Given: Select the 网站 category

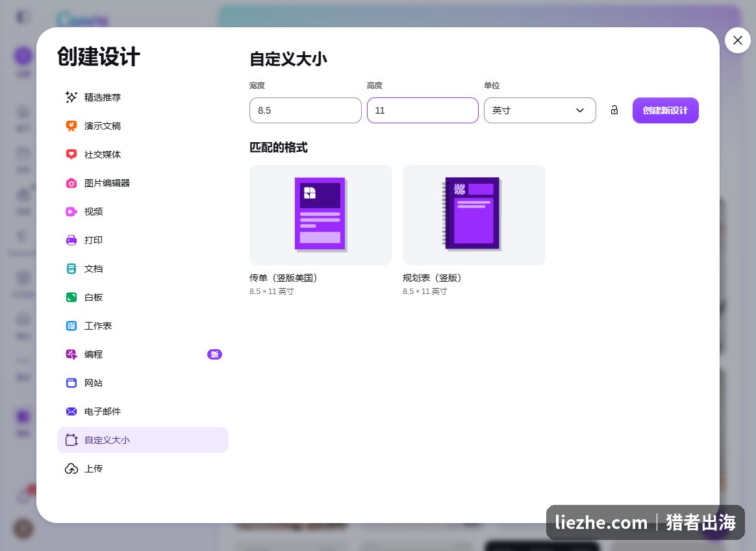Looking at the screenshot, I should point(143,383).
